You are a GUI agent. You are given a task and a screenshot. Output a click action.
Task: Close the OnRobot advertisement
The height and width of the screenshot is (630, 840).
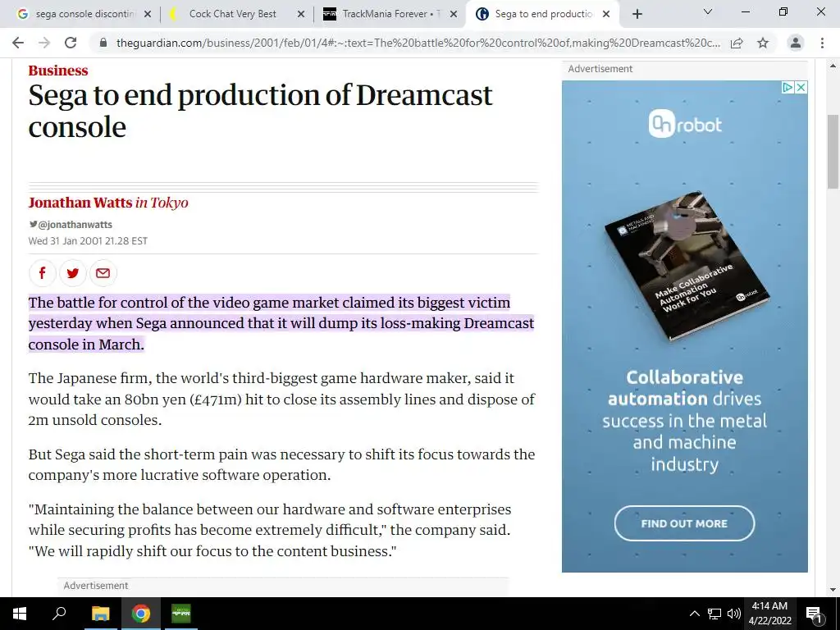(x=801, y=87)
